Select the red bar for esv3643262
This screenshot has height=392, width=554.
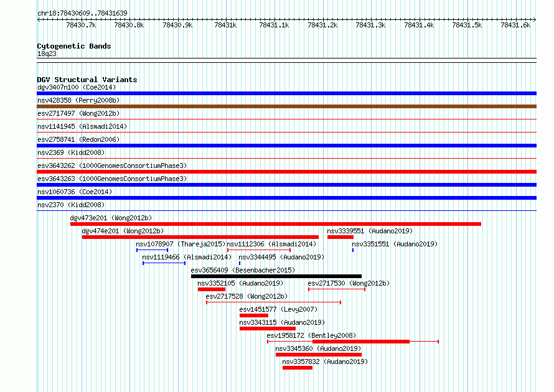tap(286, 172)
